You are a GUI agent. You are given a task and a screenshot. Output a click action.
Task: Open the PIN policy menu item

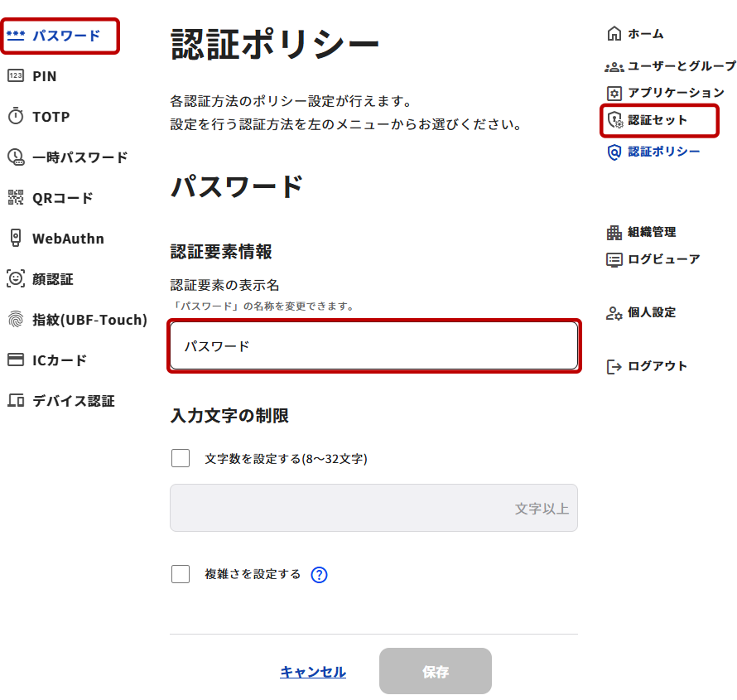[44, 76]
